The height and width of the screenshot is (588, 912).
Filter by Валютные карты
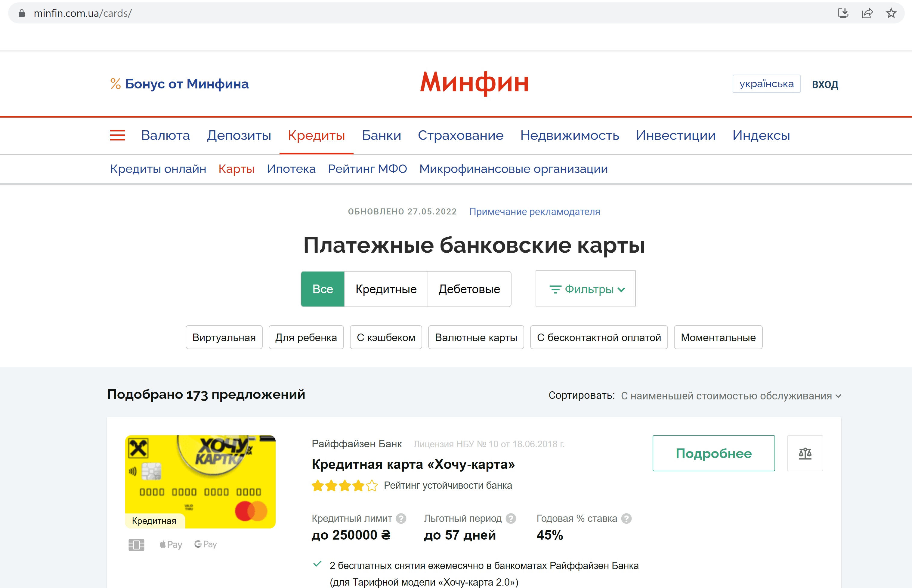coord(476,337)
